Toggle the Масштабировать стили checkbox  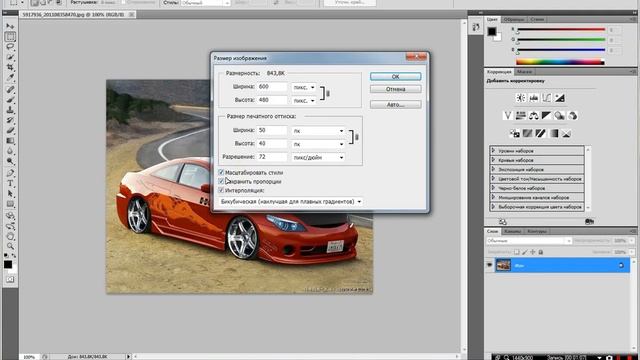(221, 172)
